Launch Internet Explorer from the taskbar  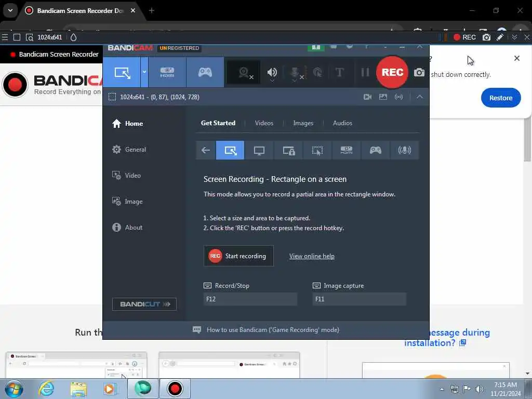click(x=46, y=389)
